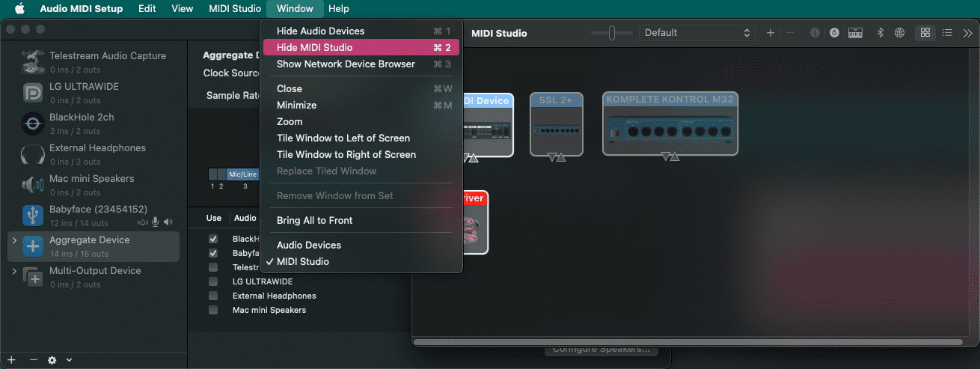This screenshot has width=980, height=369.
Task: Select the LG ULTRAWIDE display audio icon
Action: click(x=34, y=93)
